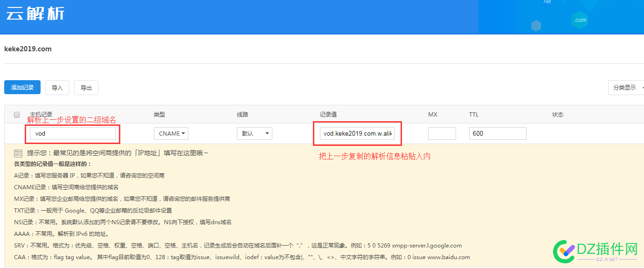Click the 云解析 logo title
Screen dimensions: 644x268
[35, 14]
